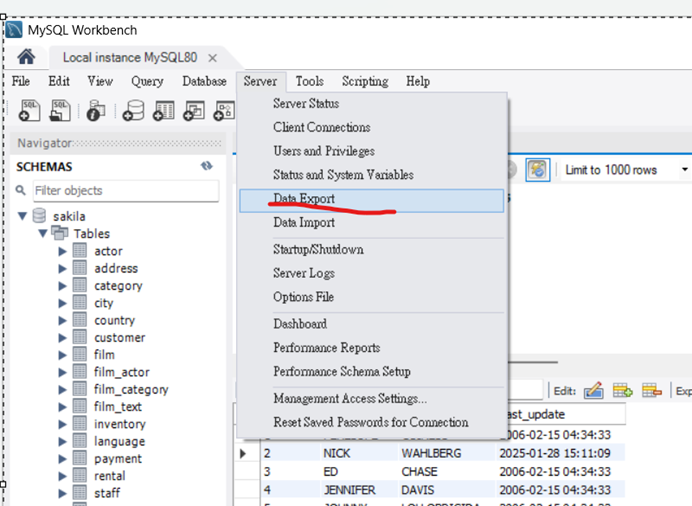The height and width of the screenshot is (506, 692).
Task: Close the open Server menu
Action: tap(260, 81)
